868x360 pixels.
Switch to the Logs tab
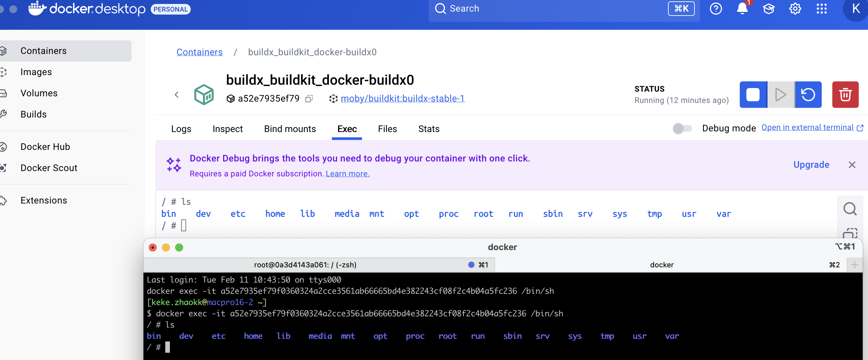(x=181, y=129)
